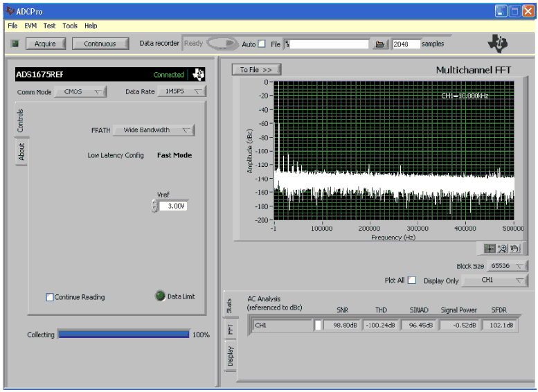
Task: Open the EVM menu
Action: pyautogui.click(x=30, y=26)
